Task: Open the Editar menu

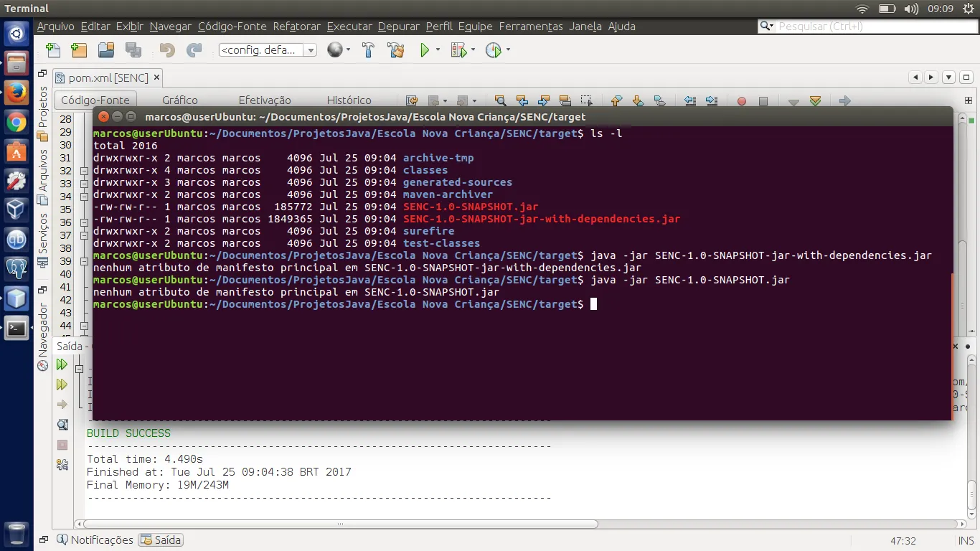Action: pyautogui.click(x=95, y=27)
